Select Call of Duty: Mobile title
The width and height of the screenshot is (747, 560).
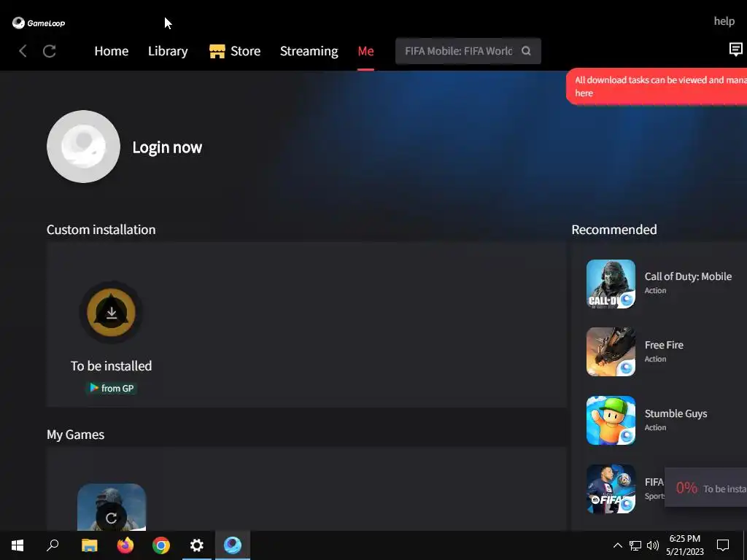point(688,276)
